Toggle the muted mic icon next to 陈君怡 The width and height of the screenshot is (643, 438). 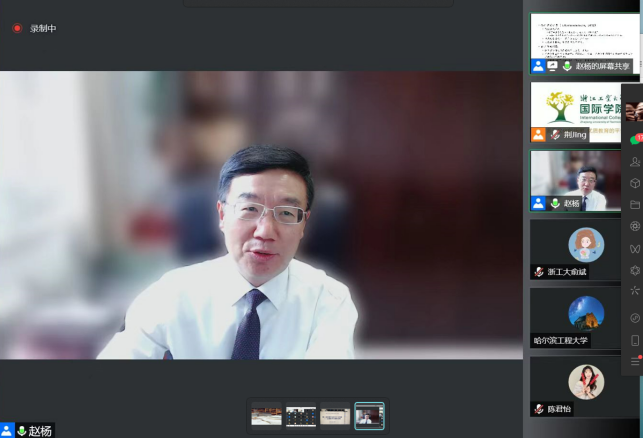(x=539, y=409)
